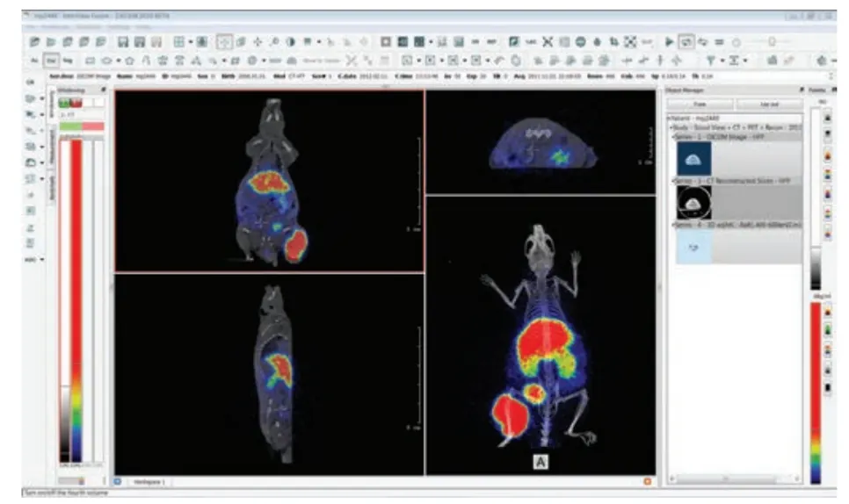The width and height of the screenshot is (849, 504).
Task: Click the first save (floppy disk) icon
Action: (x=123, y=41)
